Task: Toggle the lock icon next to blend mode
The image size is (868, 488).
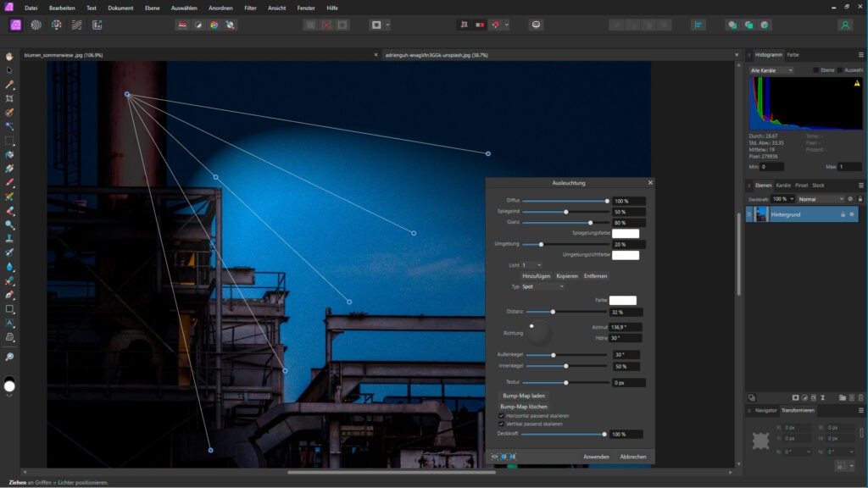Action: [860, 199]
